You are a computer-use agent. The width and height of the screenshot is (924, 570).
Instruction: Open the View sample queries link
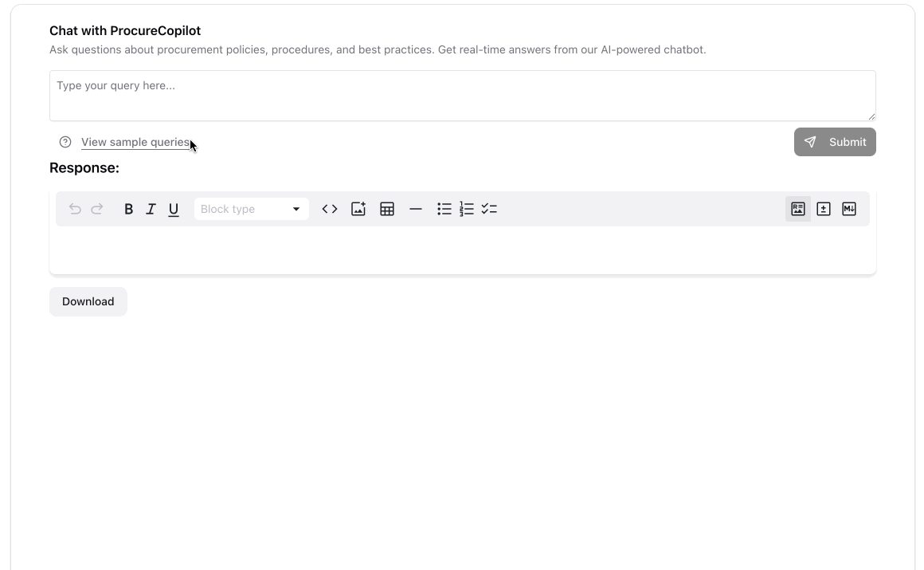(135, 142)
